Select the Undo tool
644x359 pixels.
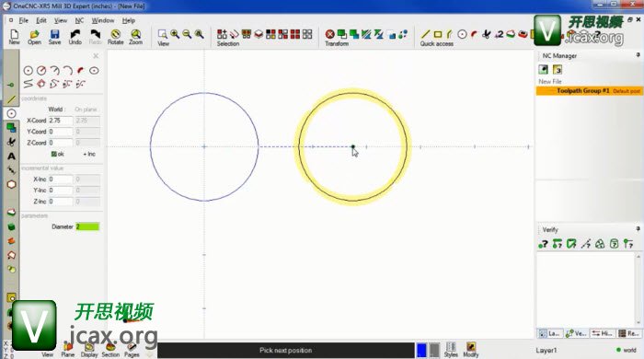(75, 37)
